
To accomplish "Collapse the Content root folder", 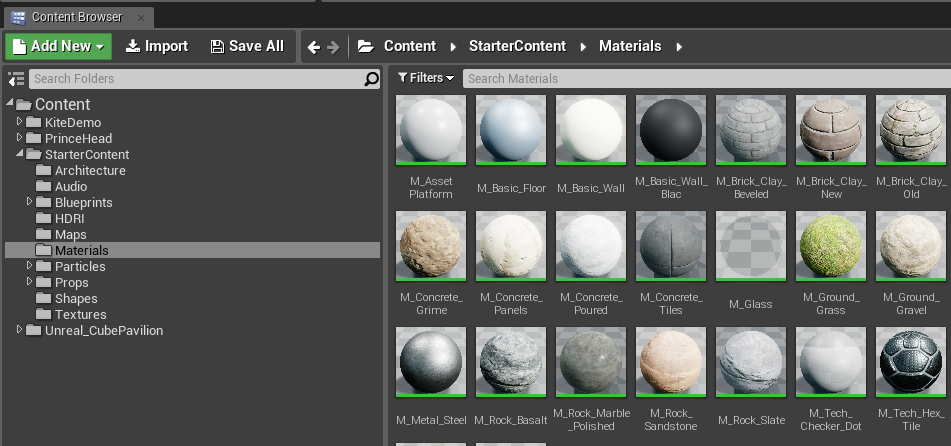I will [10, 103].
